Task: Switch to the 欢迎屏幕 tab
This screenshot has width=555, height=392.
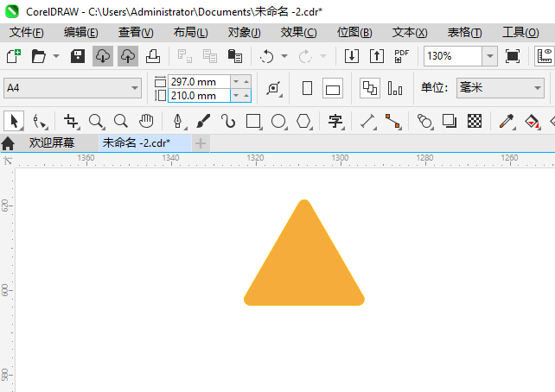Action: coord(52,143)
